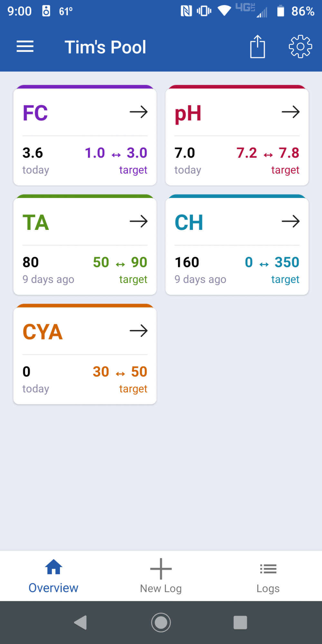322x644 pixels.
Task: Open CYA details with arrow
Action: tap(139, 331)
